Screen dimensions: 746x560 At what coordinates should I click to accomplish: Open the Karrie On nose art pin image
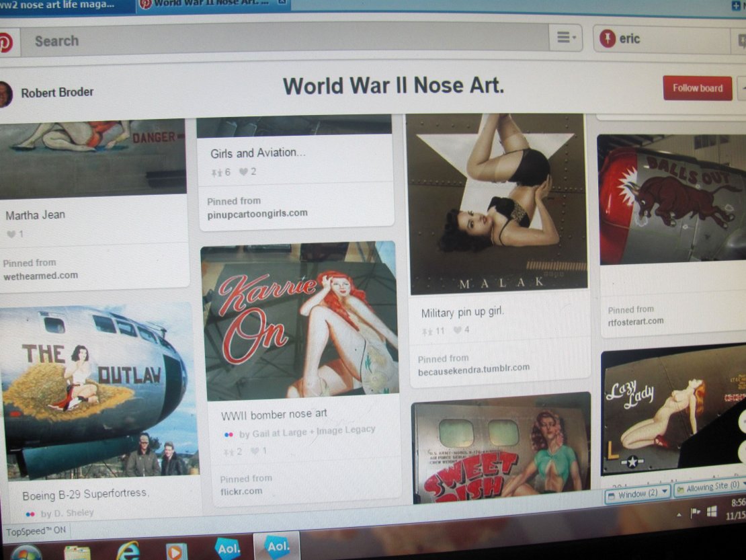point(300,321)
